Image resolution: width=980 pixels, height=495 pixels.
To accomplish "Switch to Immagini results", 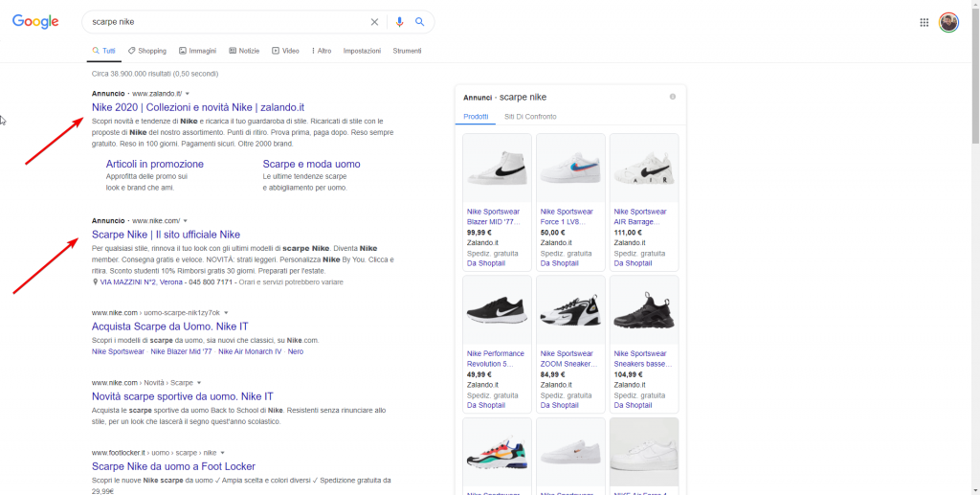I will [x=197, y=51].
